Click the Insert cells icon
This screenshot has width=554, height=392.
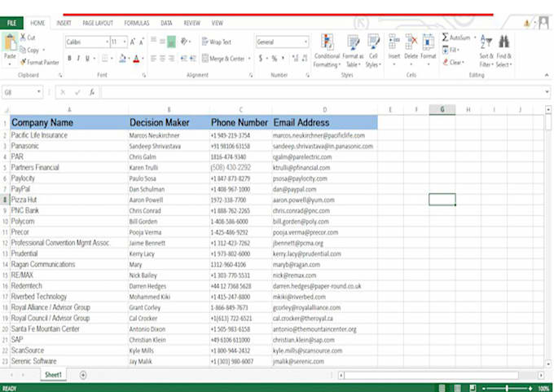point(394,42)
